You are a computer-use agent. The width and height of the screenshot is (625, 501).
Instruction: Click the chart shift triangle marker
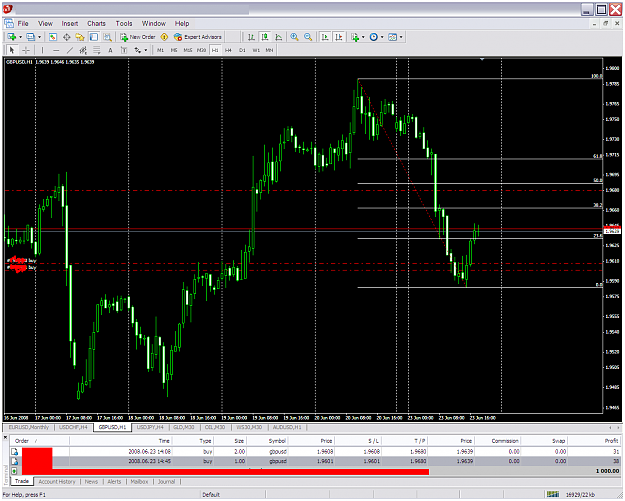pos(482,59)
